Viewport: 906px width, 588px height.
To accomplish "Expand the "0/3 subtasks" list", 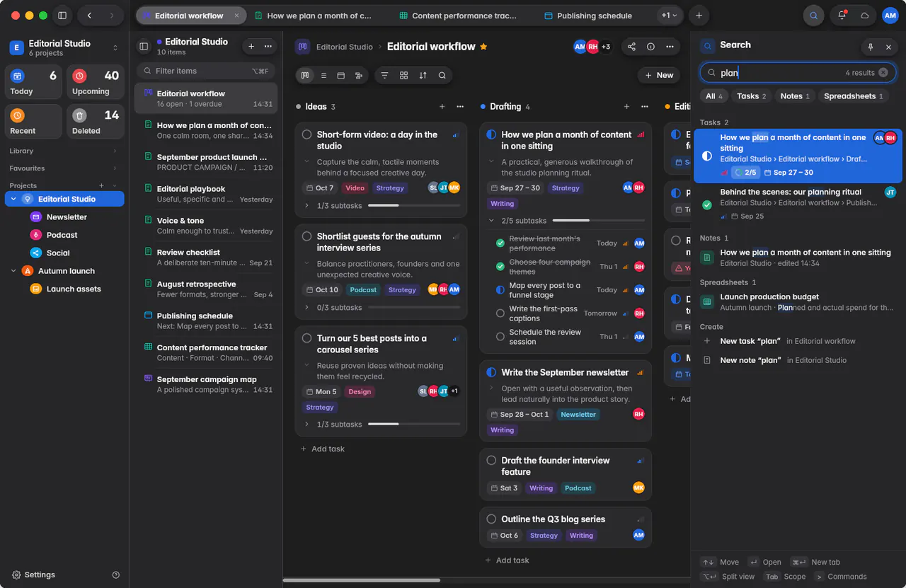I will [306, 308].
